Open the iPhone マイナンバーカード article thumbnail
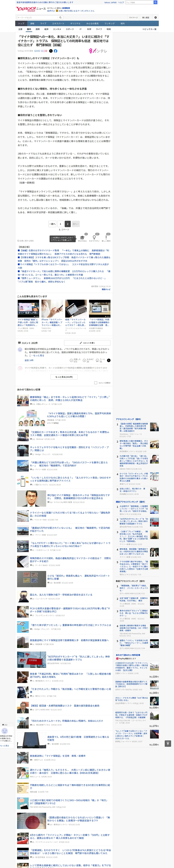 point(52,309)
